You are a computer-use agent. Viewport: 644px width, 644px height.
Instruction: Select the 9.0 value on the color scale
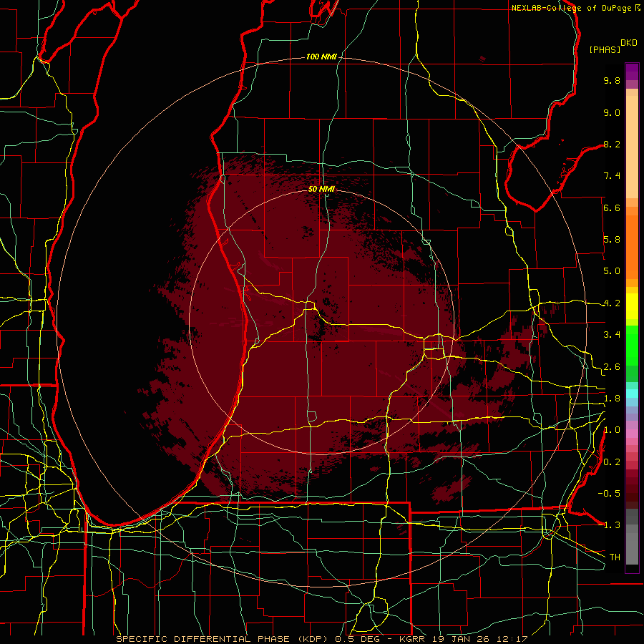[612, 112]
